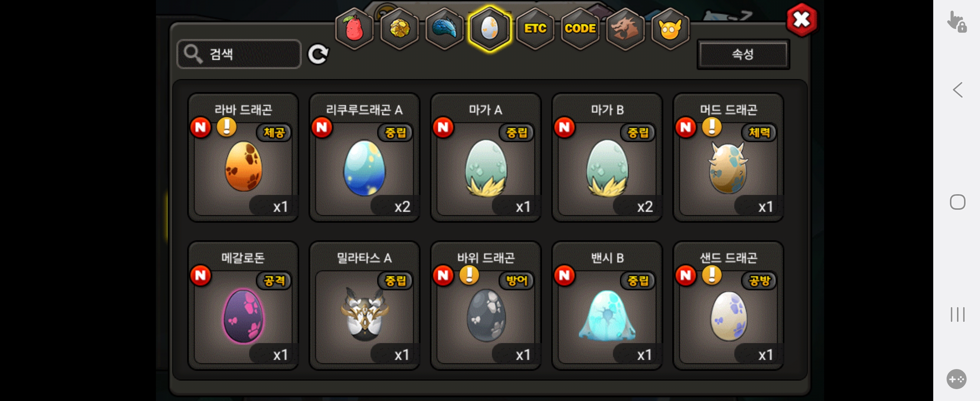
Task: Click the 검색 search input field
Action: (x=239, y=54)
